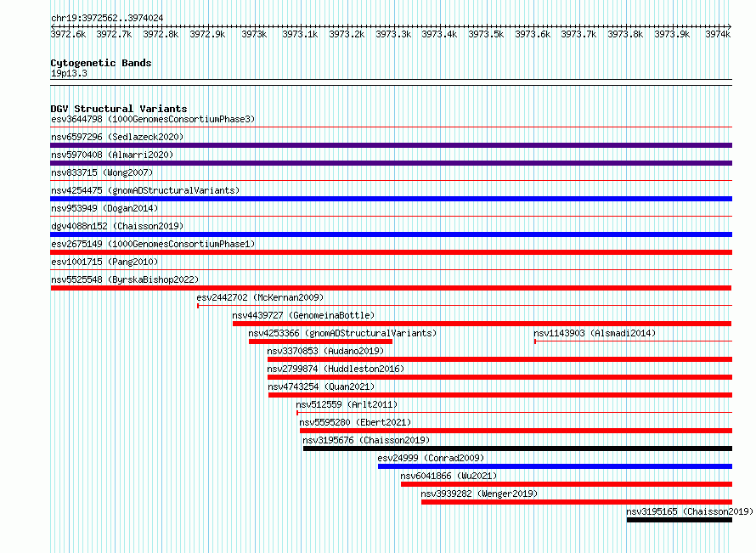Click the 3973.5k ruler tick label
The width and height of the screenshot is (756, 553).
pyautogui.click(x=486, y=34)
